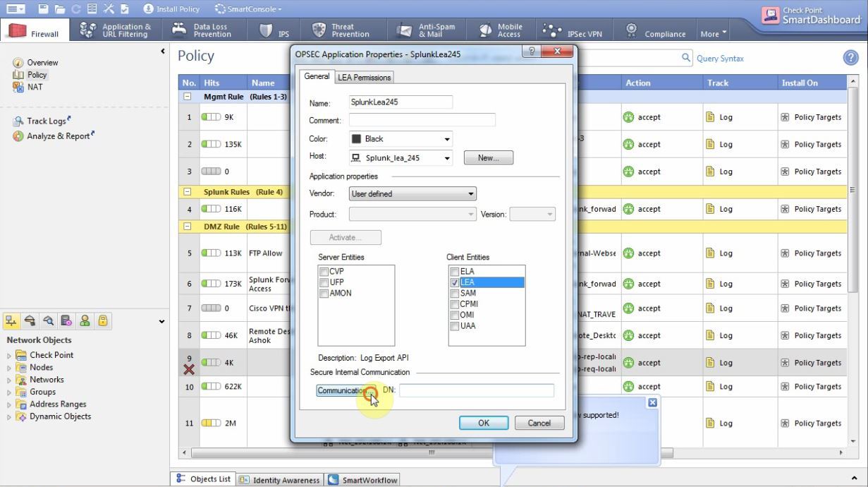
Task: Click the blue help question icon
Action: click(x=850, y=59)
